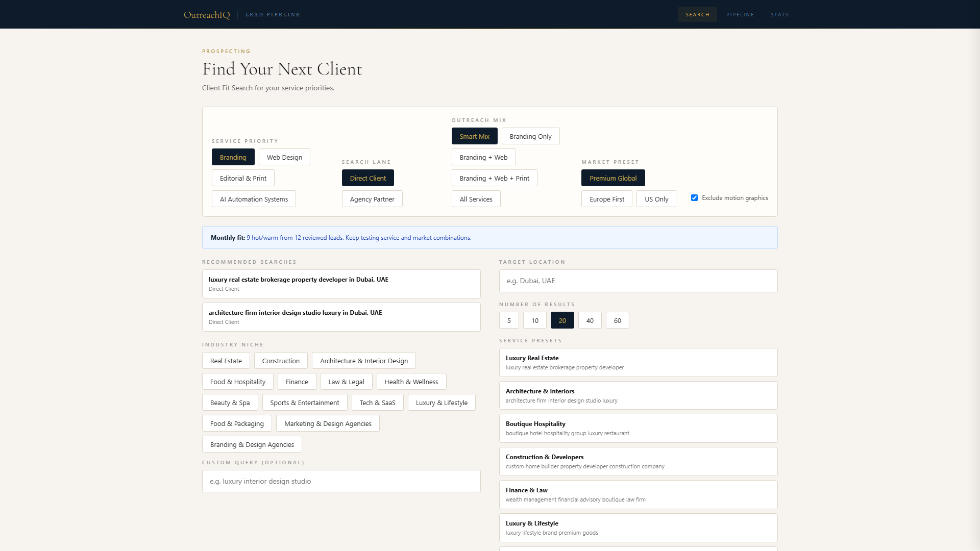Set number of results to 5
Viewport: 980px width, 551px height.
(509, 320)
